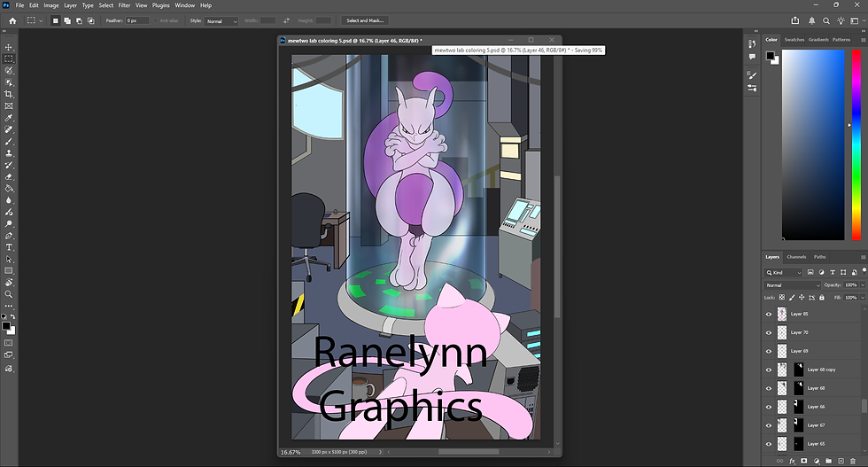Select the Brush tool
The height and width of the screenshot is (467, 868).
coord(8,141)
